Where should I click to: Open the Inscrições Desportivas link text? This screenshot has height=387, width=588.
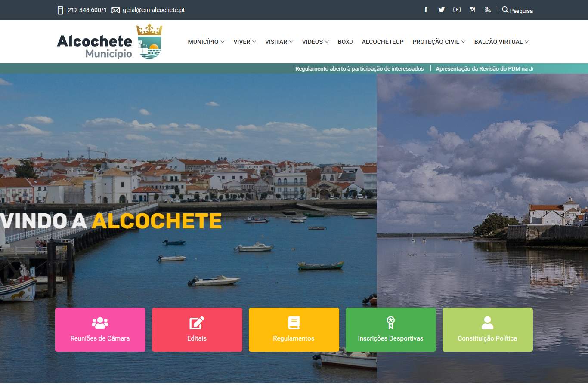coord(390,338)
